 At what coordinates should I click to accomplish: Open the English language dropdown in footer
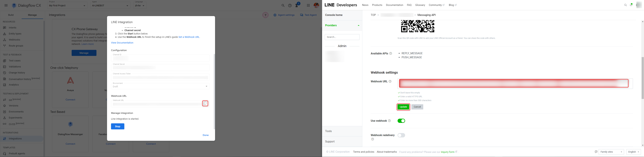633,152
